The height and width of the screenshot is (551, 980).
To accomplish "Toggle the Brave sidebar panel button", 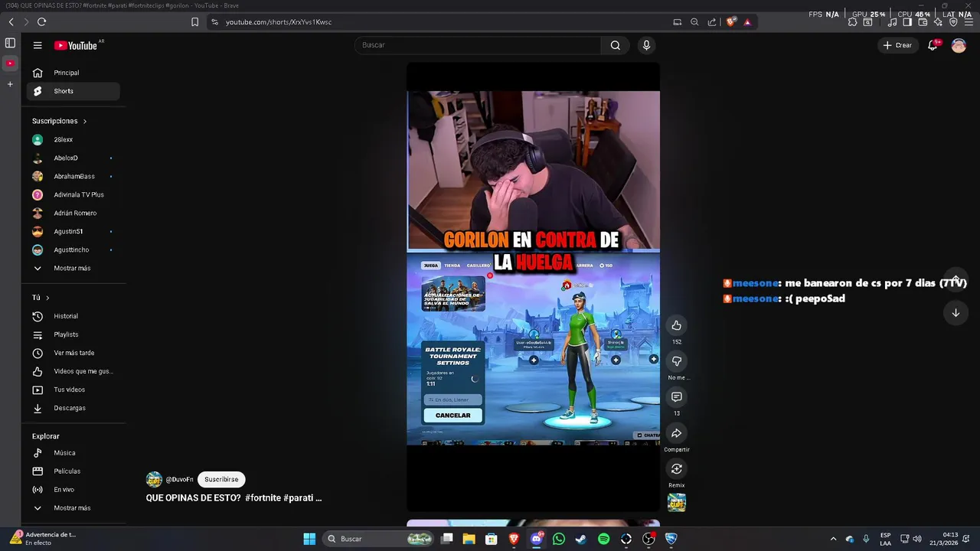I will (x=907, y=22).
